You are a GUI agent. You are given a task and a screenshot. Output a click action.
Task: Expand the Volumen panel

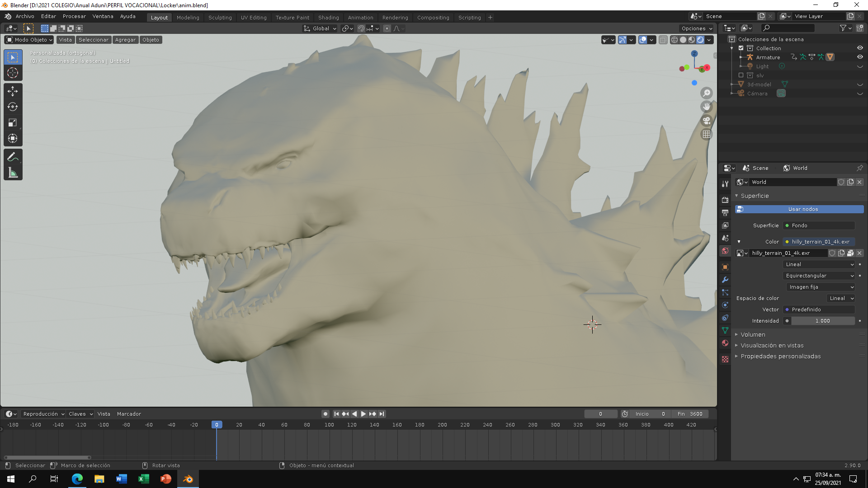pos(753,334)
